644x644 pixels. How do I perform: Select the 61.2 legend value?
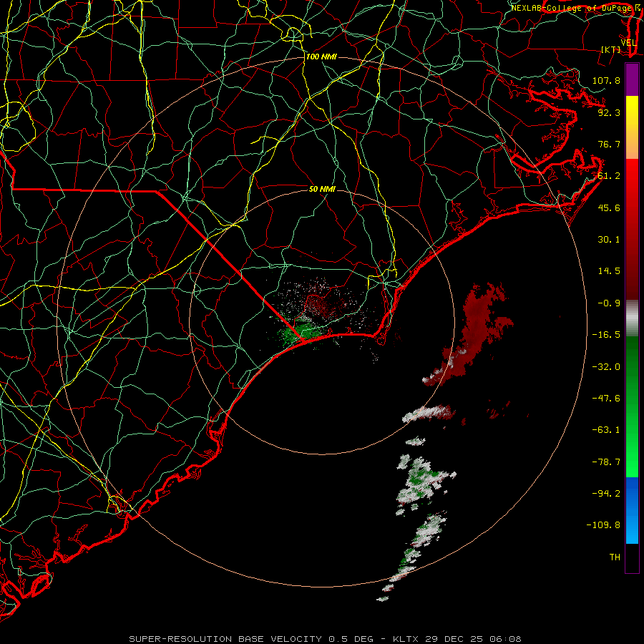[609, 176]
